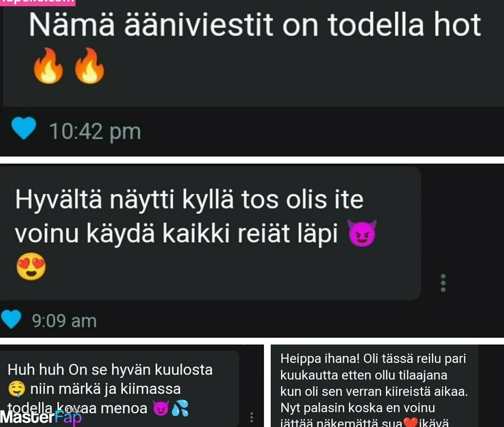The width and height of the screenshot is (504, 427).
Task: Open three-dot menu next to 9:09 am message
Action: (x=443, y=283)
